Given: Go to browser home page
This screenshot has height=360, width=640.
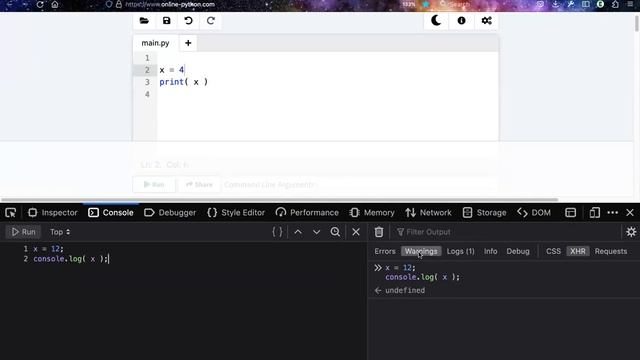Looking at the screenshot, I should tap(55, 5).
